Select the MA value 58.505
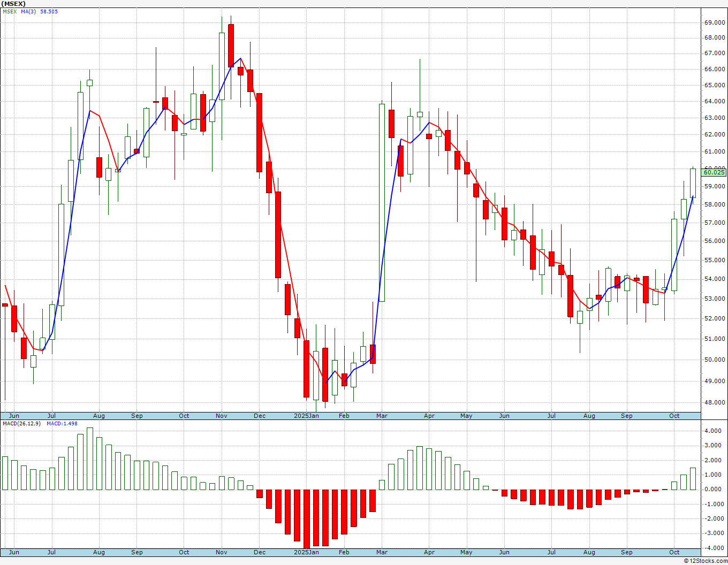This screenshot has height=565, width=728. [49, 12]
